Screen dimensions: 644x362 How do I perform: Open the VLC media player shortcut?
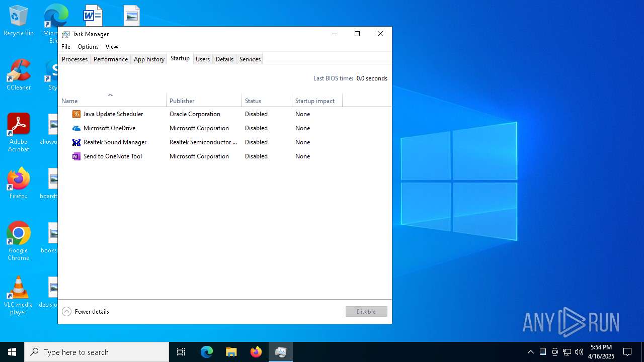click(19, 296)
